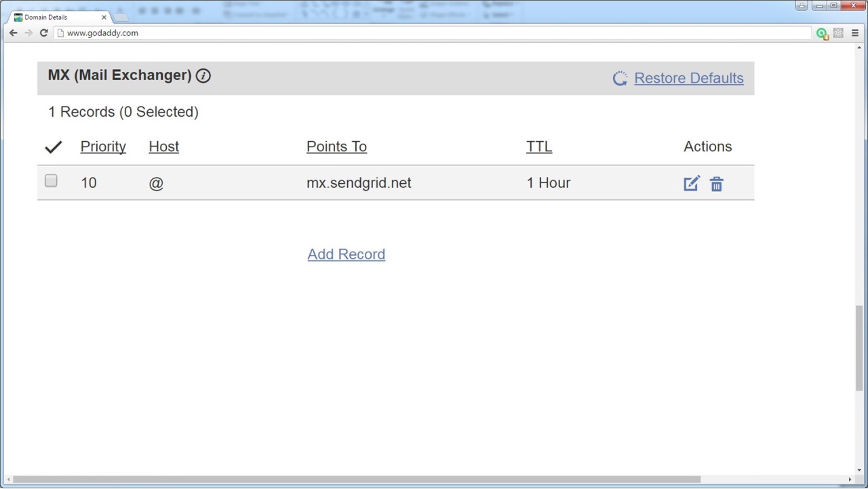Tick the checkbox for the priority 10 record
Image resolution: width=868 pixels, height=489 pixels.
click(x=51, y=181)
